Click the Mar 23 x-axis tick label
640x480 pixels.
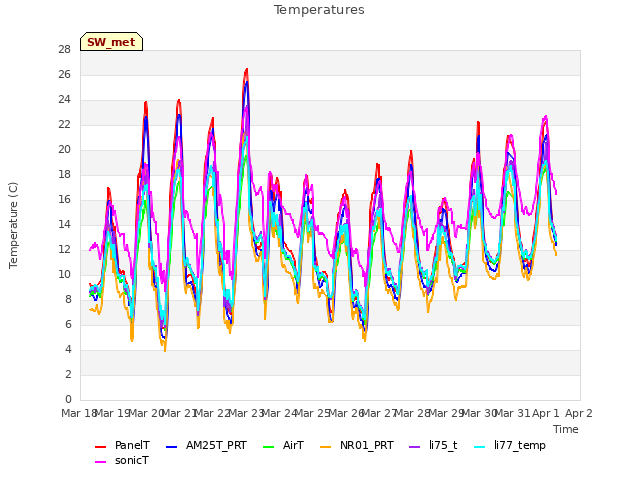click(246, 413)
